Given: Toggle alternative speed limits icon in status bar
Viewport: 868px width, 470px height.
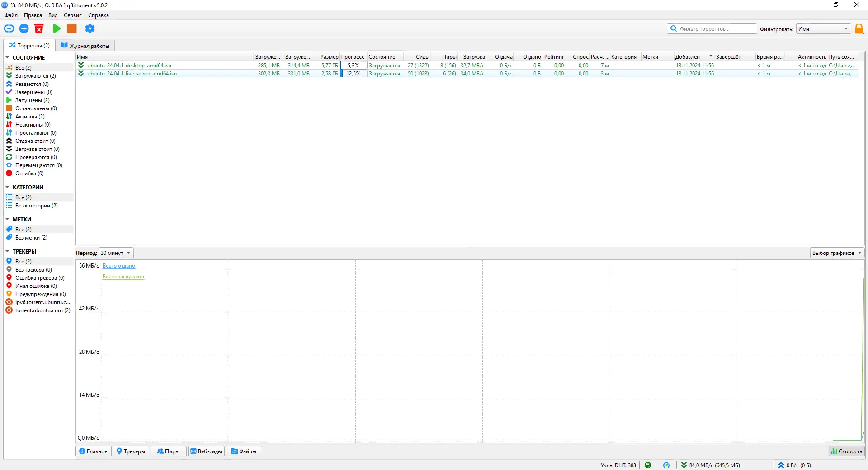Looking at the screenshot, I should [666, 465].
